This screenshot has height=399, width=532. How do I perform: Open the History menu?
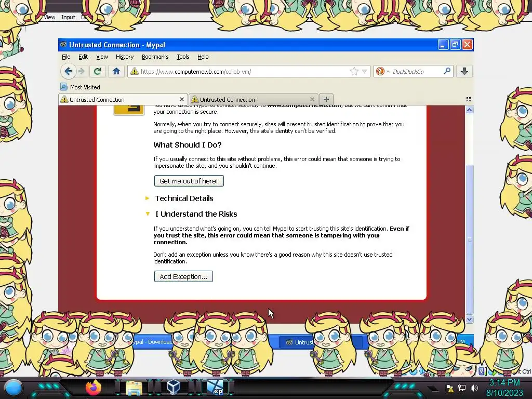tap(125, 57)
